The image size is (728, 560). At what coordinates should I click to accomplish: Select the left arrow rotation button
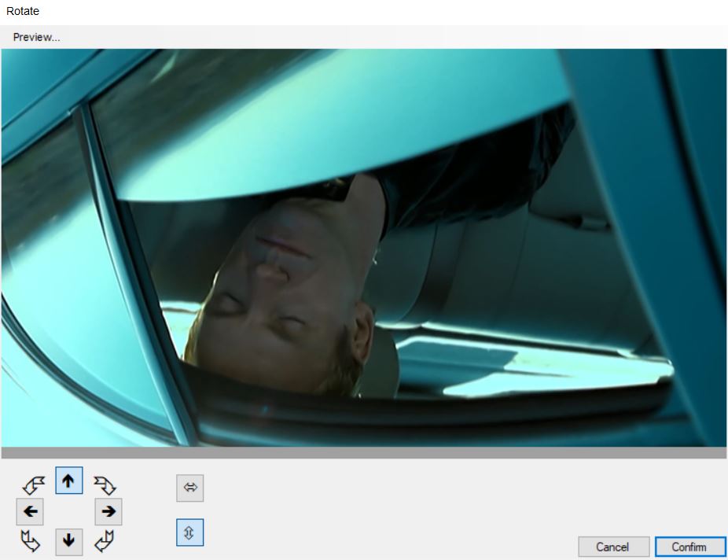click(x=30, y=512)
